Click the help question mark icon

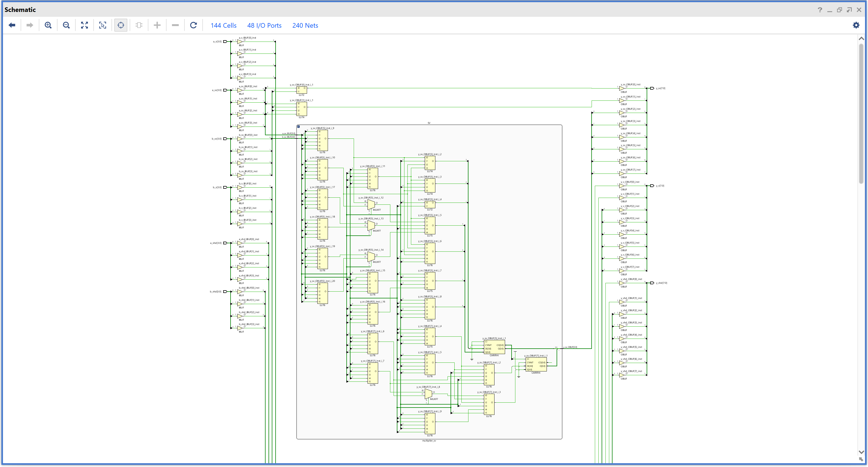click(820, 10)
